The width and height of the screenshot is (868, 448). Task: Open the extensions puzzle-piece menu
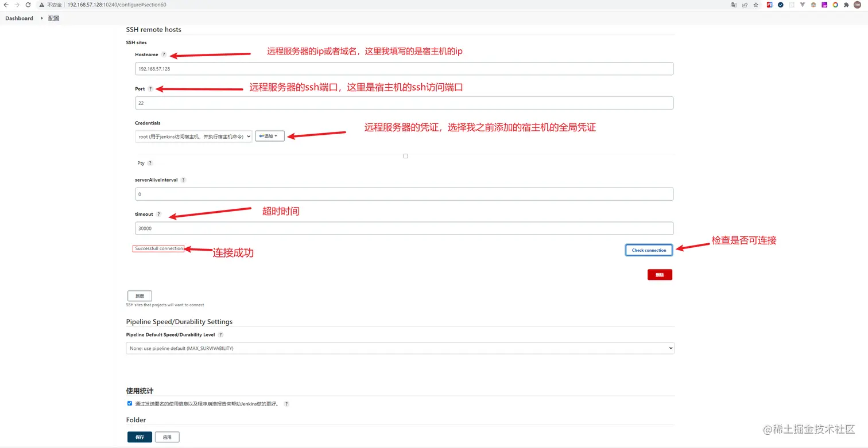pos(846,5)
